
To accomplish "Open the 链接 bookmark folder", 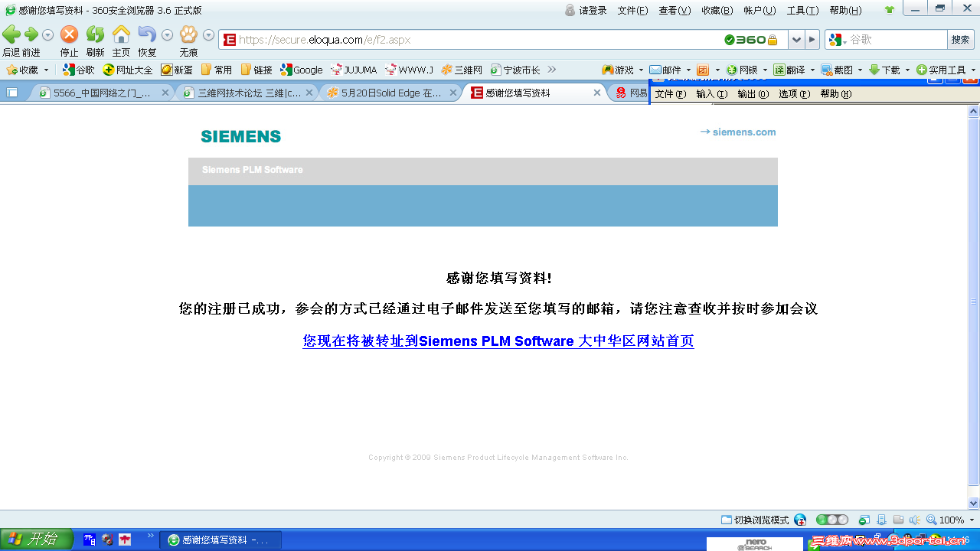I will point(256,70).
